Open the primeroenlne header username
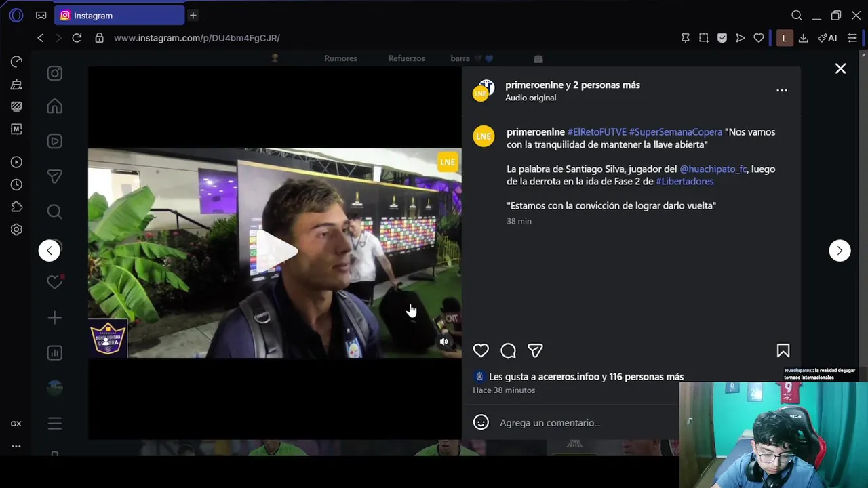Screen dimensions: 868x488 click(x=534, y=85)
